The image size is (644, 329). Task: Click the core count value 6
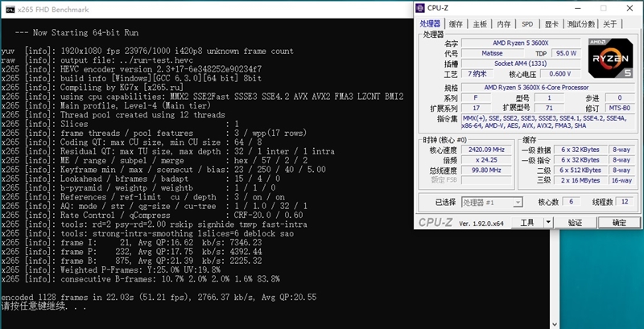coord(572,202)
